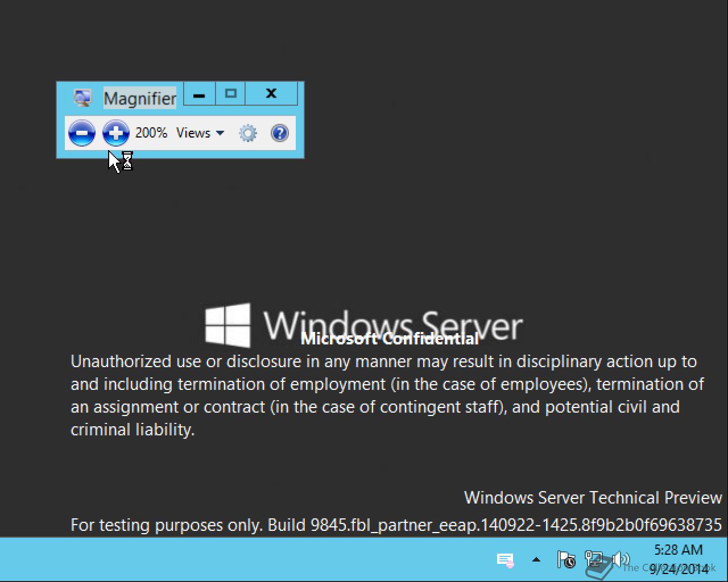Close the Magnifier window
Viewport: 728px width, 582px height.
coord(271,94)
